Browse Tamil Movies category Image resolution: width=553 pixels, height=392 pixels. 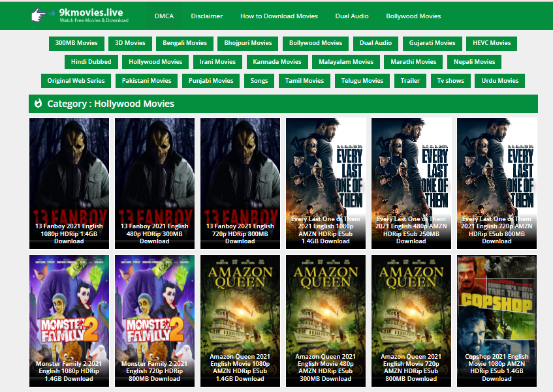click(304, 81)
